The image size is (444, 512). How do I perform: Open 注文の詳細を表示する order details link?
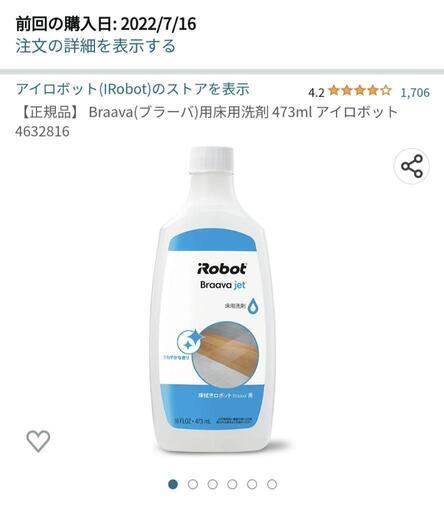pos(96,46)
